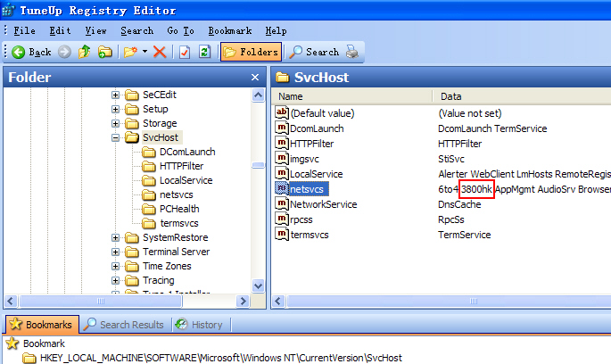Click the checkmark document toolbar icon
611x364 pixels.
click(185, 52)
